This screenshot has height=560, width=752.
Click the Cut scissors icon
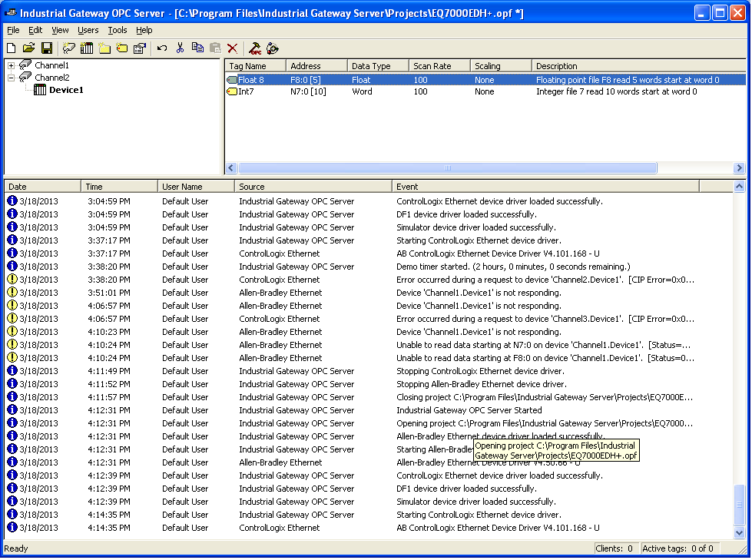(180, 48)
